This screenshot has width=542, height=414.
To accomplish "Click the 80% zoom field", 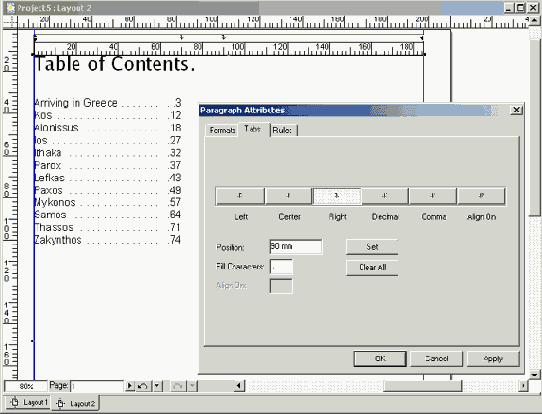I will 26,386.
